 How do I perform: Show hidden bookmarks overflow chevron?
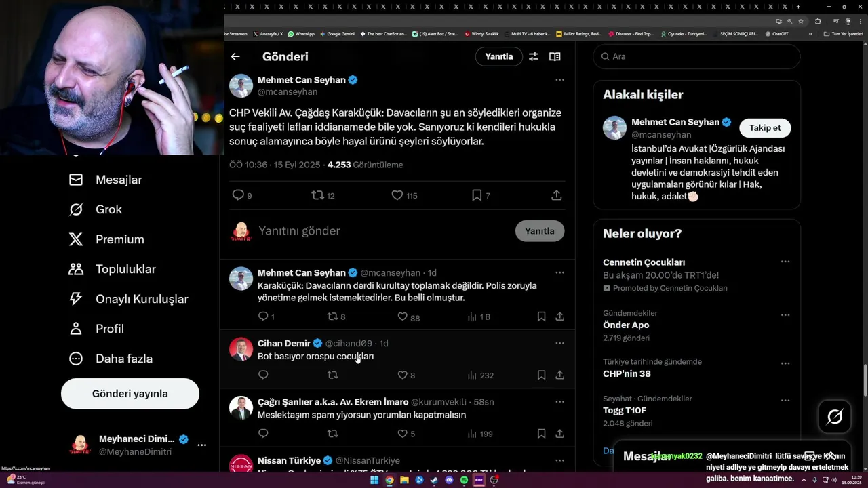[810, 33]
